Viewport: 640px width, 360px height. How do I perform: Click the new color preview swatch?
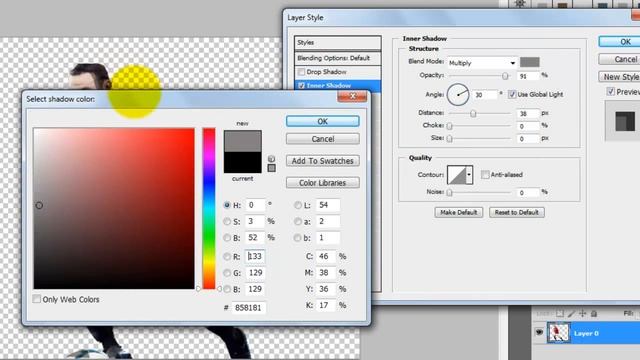[x=242, y=141]
